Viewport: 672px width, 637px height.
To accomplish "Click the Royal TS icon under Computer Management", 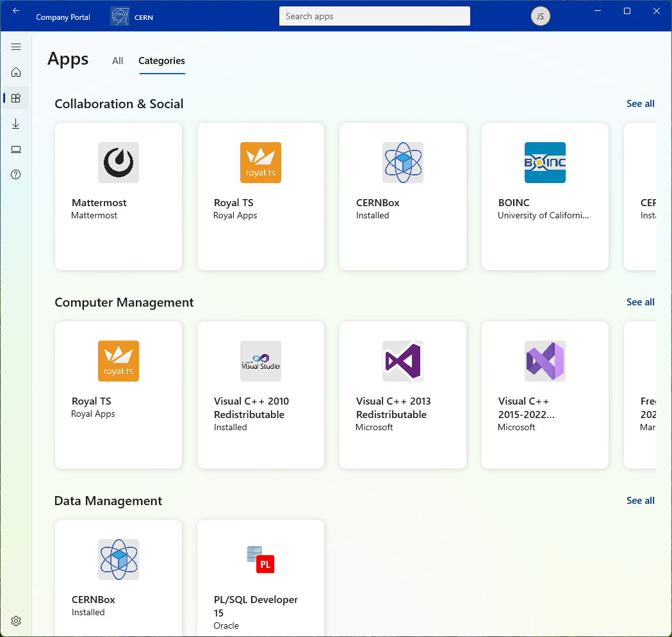I will (x=119, y=360).
